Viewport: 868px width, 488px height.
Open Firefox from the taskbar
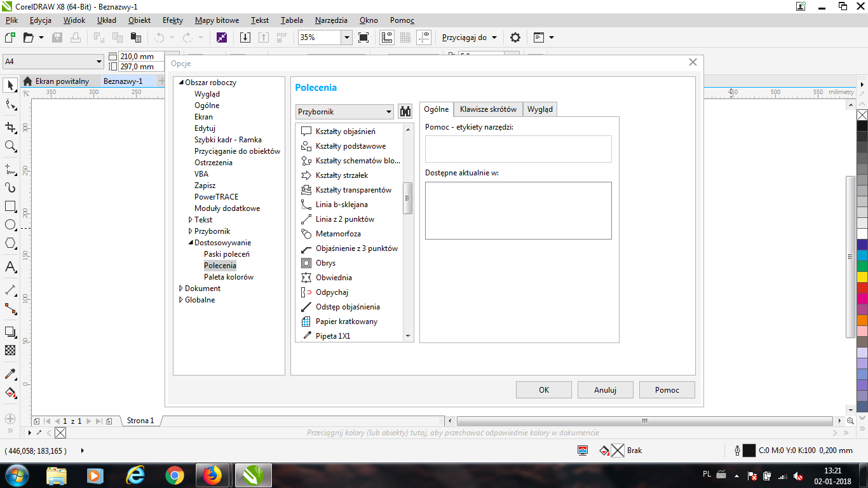tap(212, 475)
